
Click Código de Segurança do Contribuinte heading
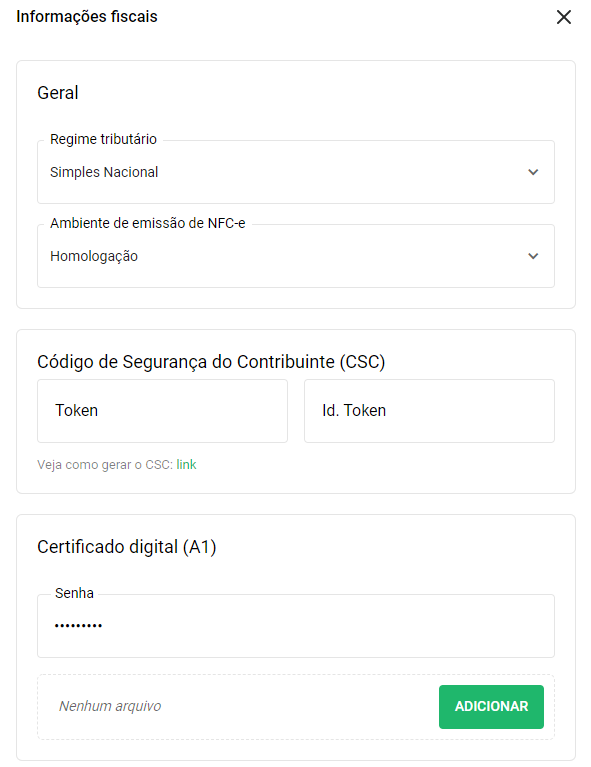pos(211,362)
